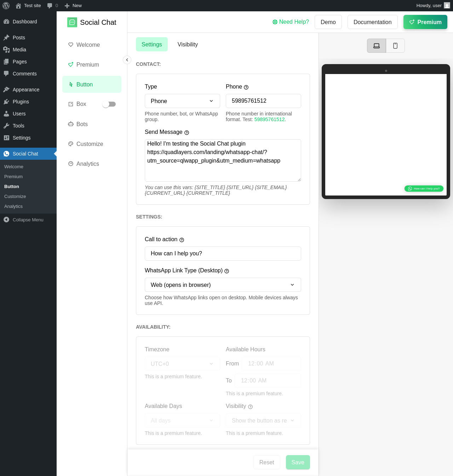453x476 pixels.
Task: Open Comments in WordPress admin menu
Action: [28, 74]
